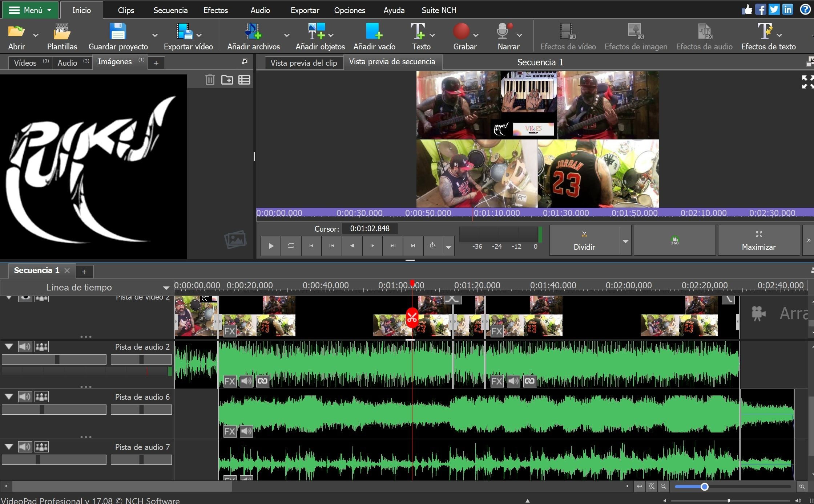Click the new folder icon in bin
Image resolution: width=814 pixels, height=504 pixels.
(227, 80)
